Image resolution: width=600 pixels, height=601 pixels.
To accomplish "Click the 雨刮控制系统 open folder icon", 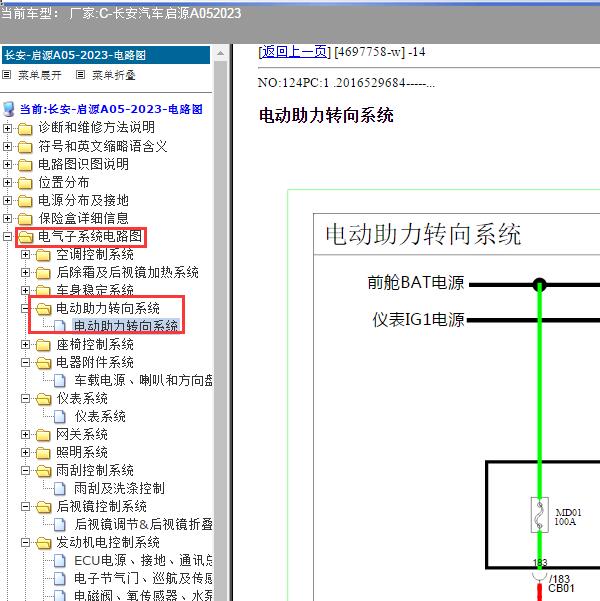I will click(x=44, y=471).
